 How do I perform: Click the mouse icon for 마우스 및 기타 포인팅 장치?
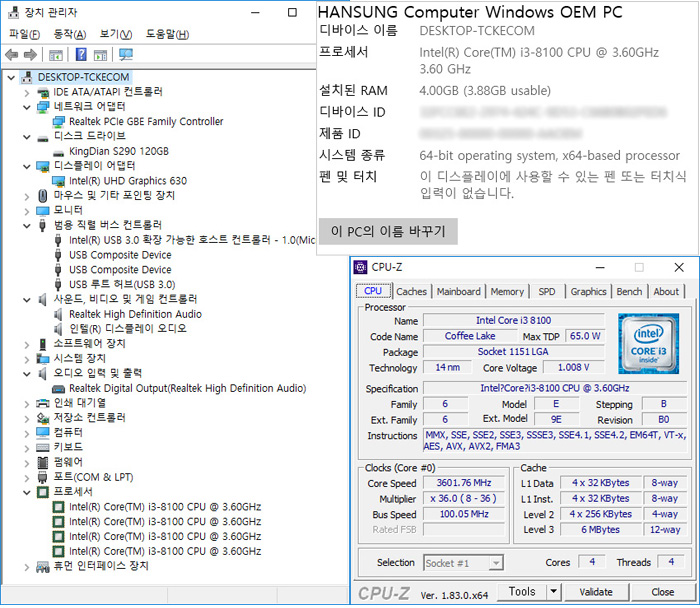[x=43, y=196]
